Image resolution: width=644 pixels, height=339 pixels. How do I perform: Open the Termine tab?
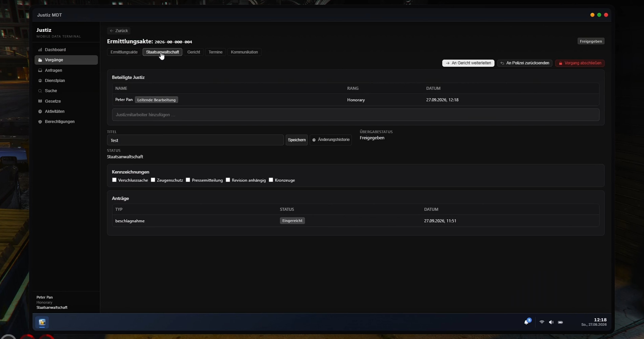[x=216, y=52]
